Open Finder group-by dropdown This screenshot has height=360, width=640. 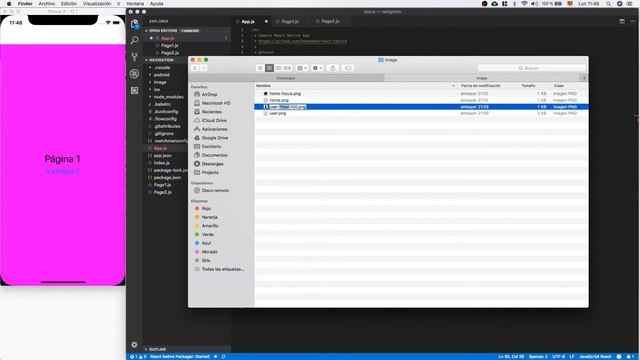[x=302, y=68]
